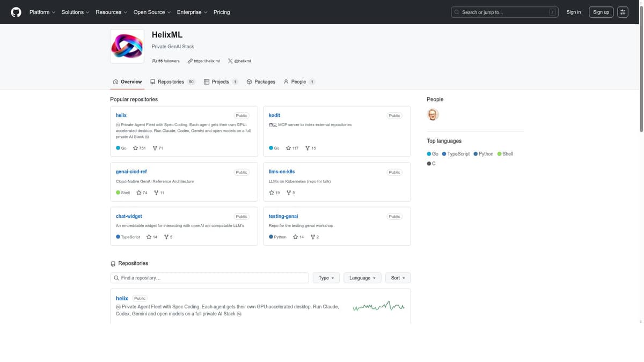Click the helix activity sparkline graph

pyautogui.click(x=378, y=307)
